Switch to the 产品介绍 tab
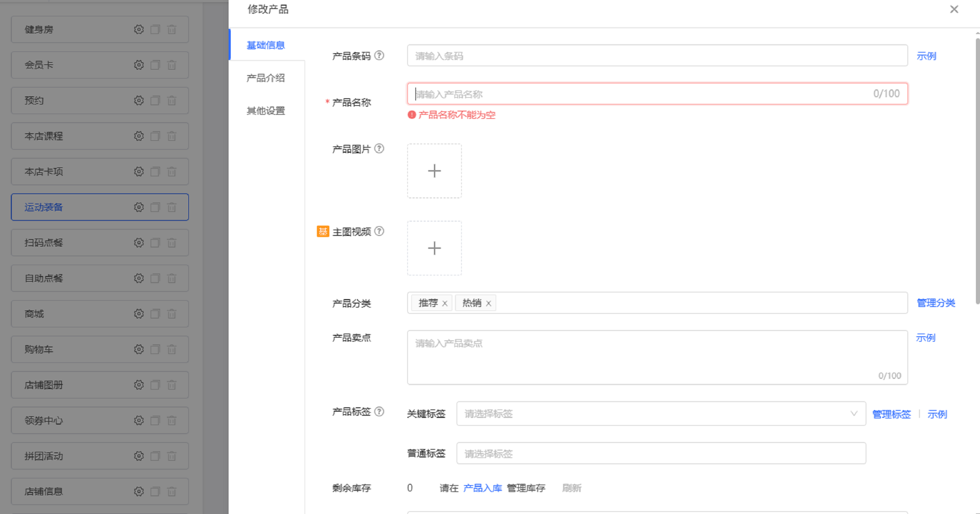 coord(265,78)
